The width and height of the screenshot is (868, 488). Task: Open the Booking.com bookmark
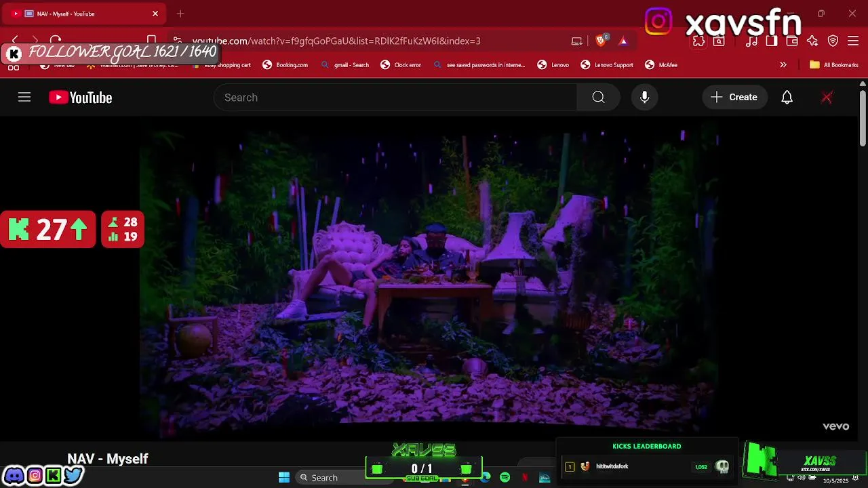285,65
